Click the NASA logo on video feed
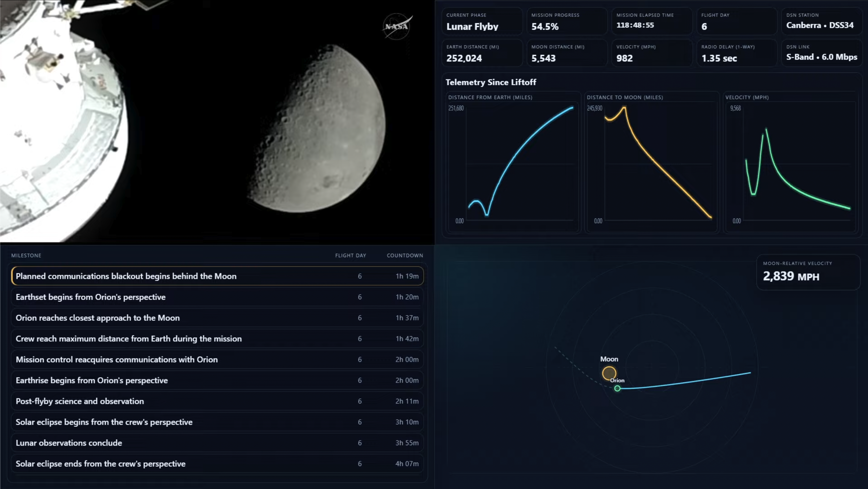Viewport: 868px width, 489px height. [x=397, y=26]
